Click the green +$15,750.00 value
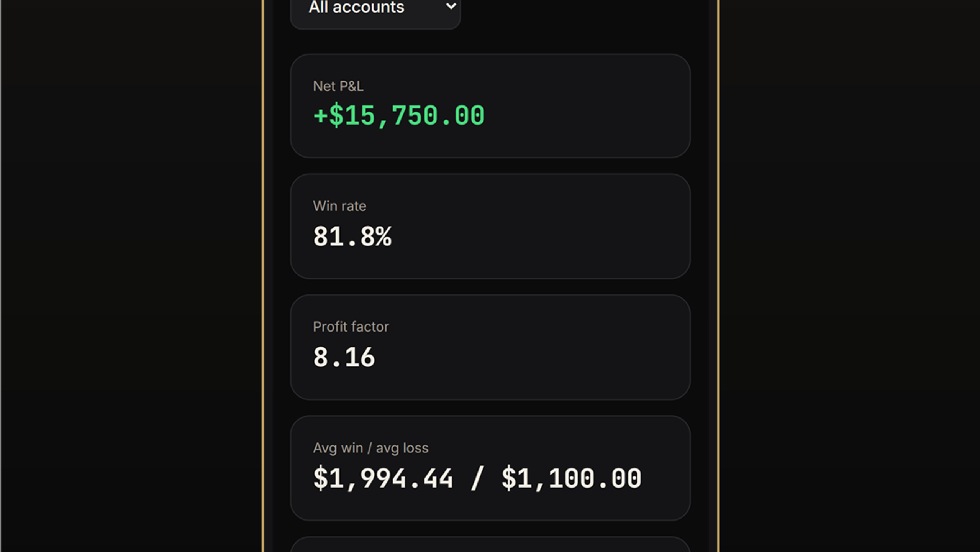The height and width of the screenshot is (552, 980). [x=399, y=115]
